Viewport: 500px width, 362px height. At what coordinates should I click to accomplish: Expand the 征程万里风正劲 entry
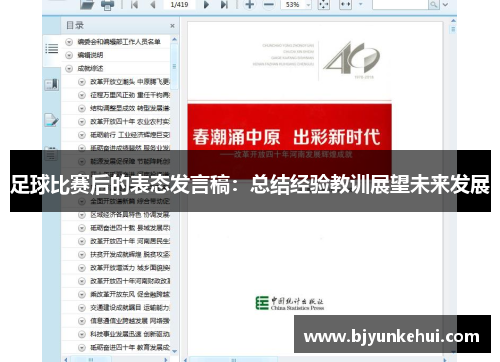pyautogui.click(x=82, y=95)
